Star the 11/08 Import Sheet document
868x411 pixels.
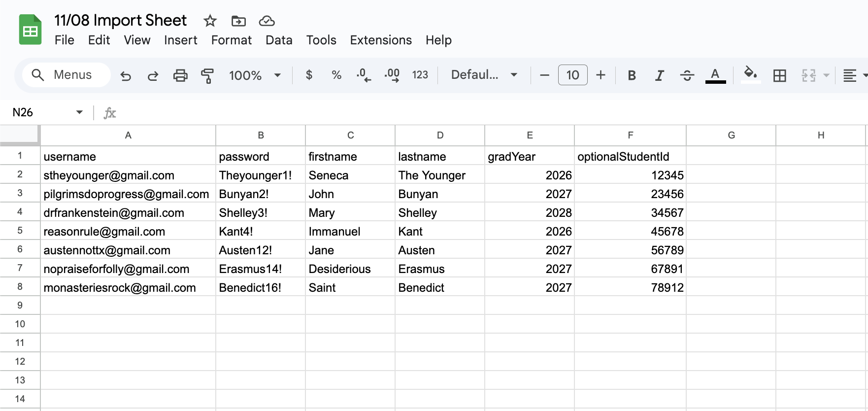[210, 21]
